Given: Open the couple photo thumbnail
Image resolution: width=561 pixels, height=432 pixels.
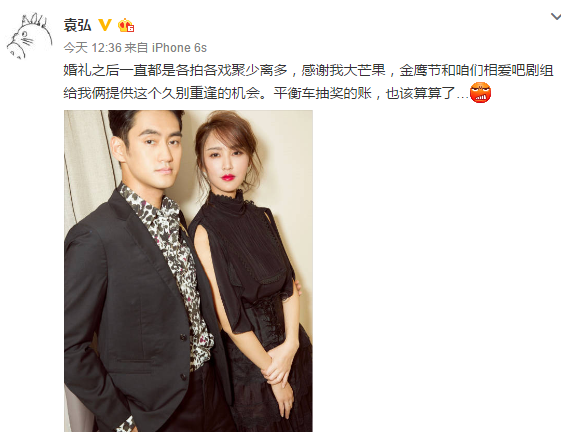Looking at the screenshot, I should pos(188,271).
